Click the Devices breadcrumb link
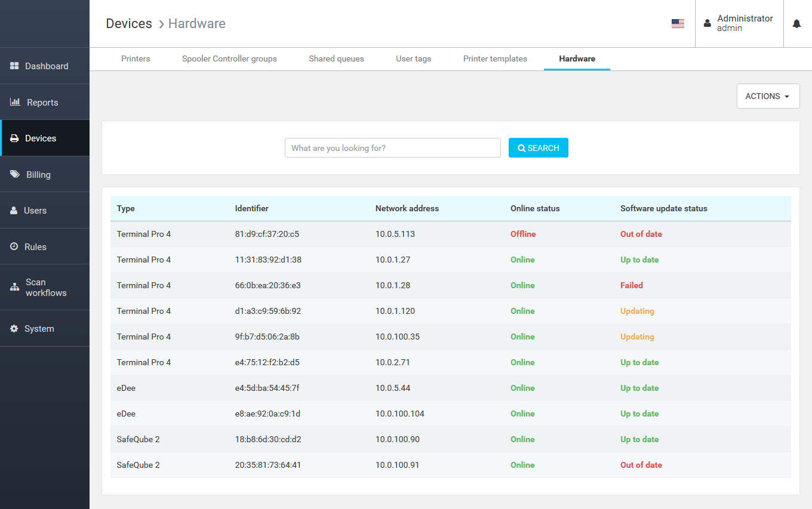Image resolution: width=812 pixels, height=509 pixels. click(x=129, y=24)
